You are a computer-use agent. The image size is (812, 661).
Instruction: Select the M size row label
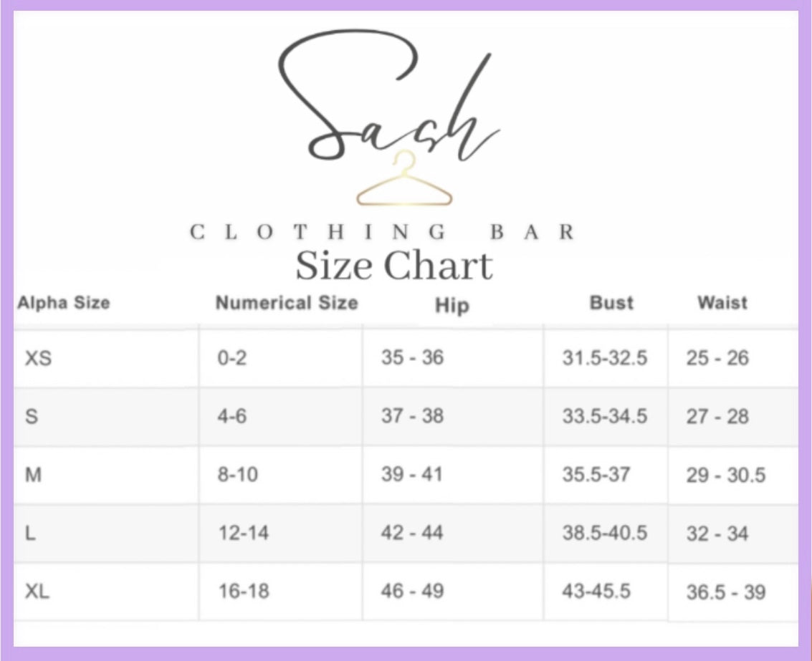point(33,475)
